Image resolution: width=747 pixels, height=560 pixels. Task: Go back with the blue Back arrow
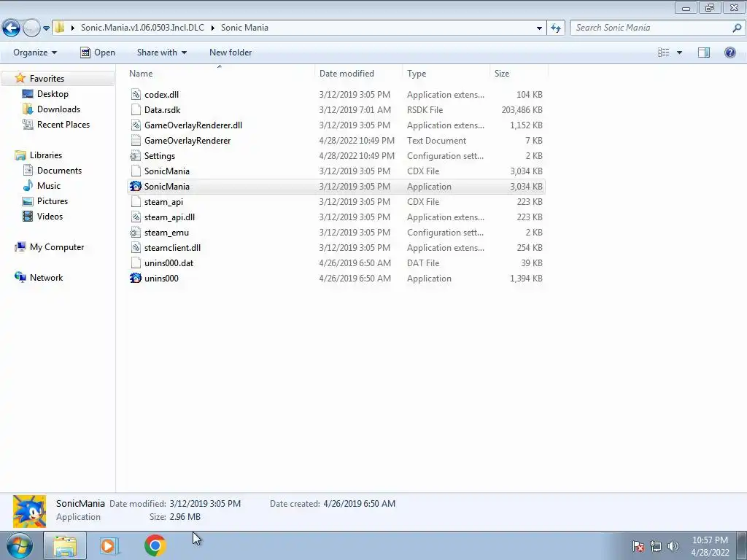11,28
